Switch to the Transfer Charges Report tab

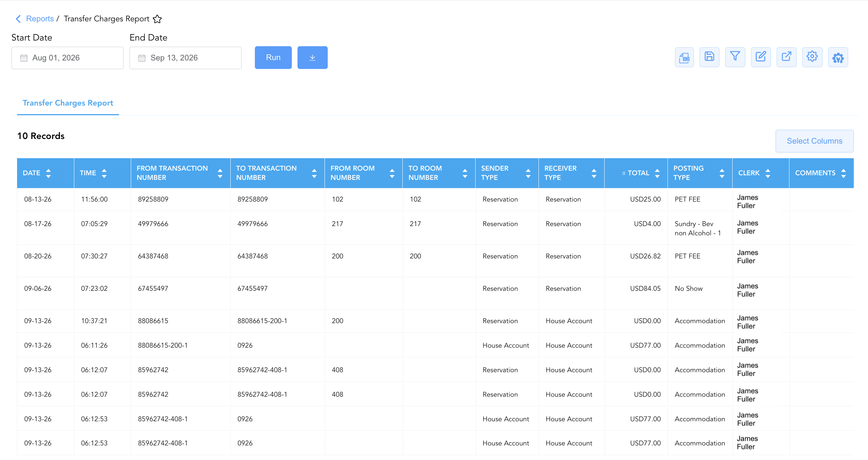[x=68, y=103]
